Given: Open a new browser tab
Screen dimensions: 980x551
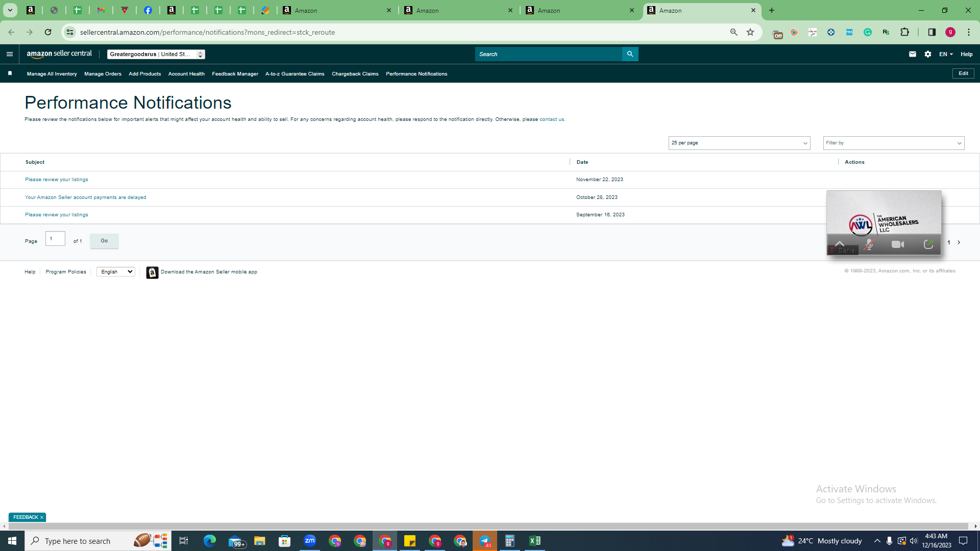Looking at the screenshot, I should [772, 10].
